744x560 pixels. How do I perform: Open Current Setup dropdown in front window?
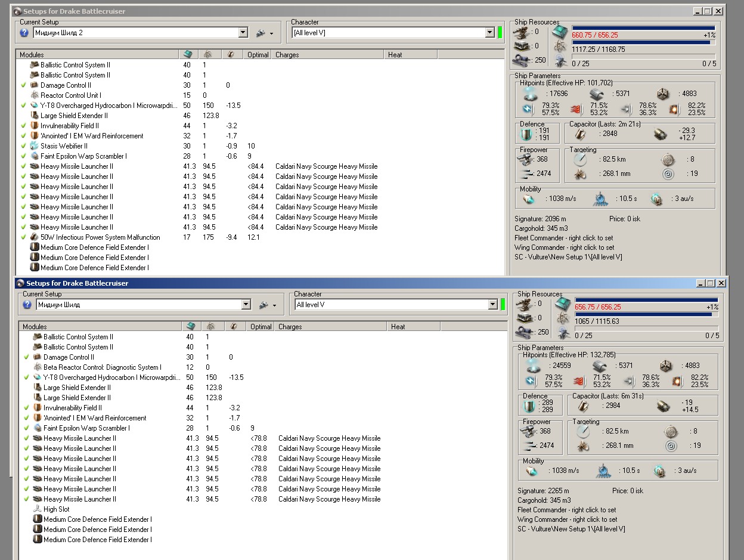click(246, 305)
